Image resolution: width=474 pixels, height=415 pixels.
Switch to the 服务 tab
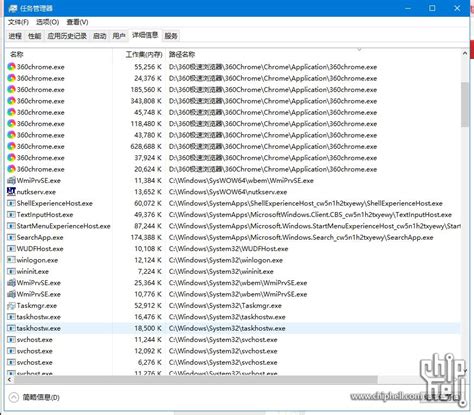click(x=171, y=36)
